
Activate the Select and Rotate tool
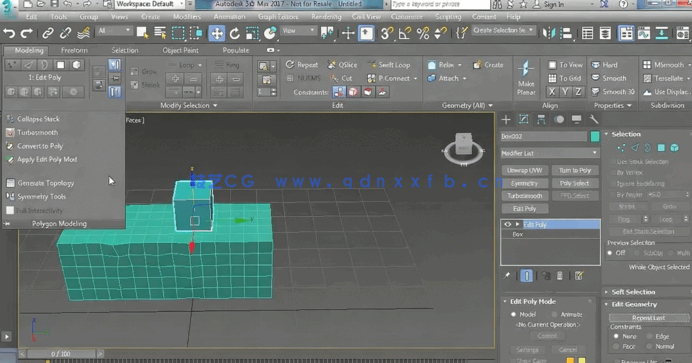234,33
